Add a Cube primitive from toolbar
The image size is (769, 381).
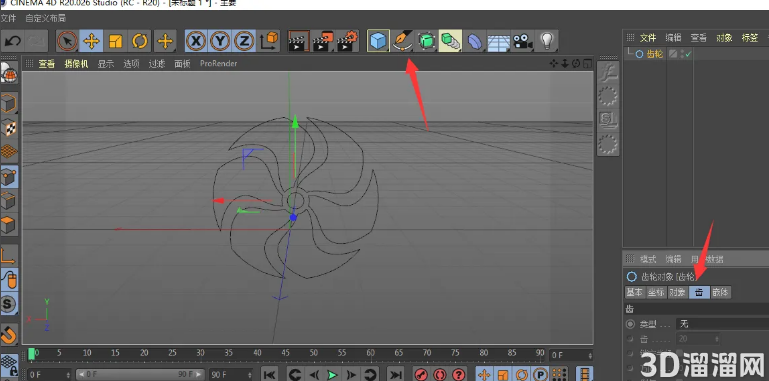tap(378, 41)
